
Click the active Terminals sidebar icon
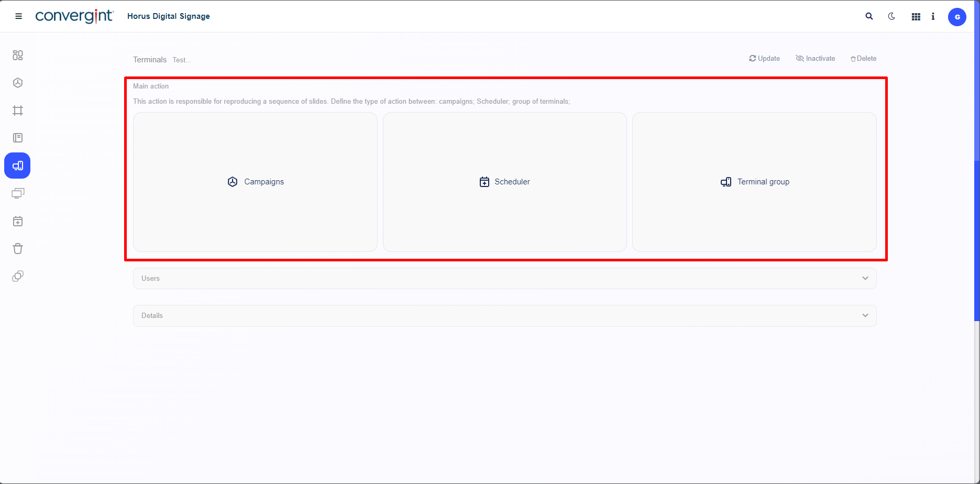pos(17,166)
